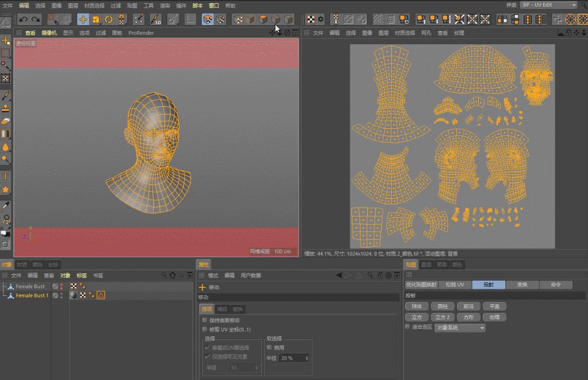
Task: Open the ProRender menu in the viewport
Action: click(141, 33)
